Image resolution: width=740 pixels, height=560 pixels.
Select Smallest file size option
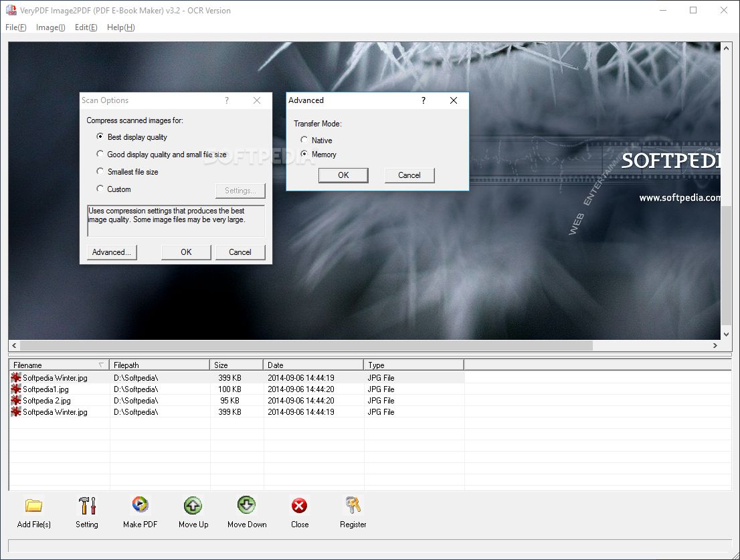(100, 171)
